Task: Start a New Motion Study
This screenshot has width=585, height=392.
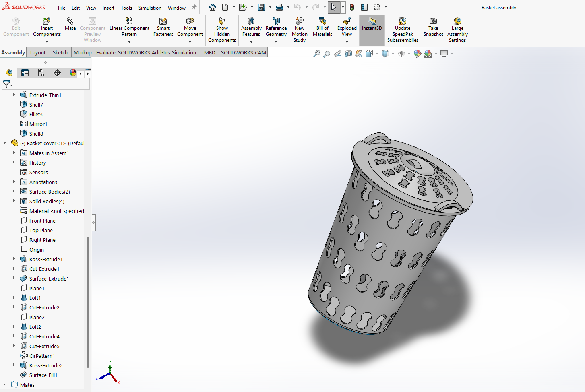Action: [x=300, y=30]
